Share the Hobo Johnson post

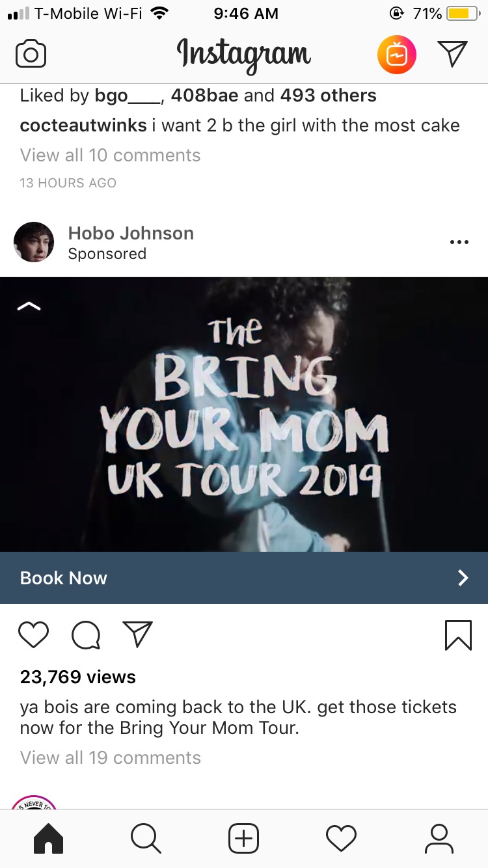click(x=137, y=634)
